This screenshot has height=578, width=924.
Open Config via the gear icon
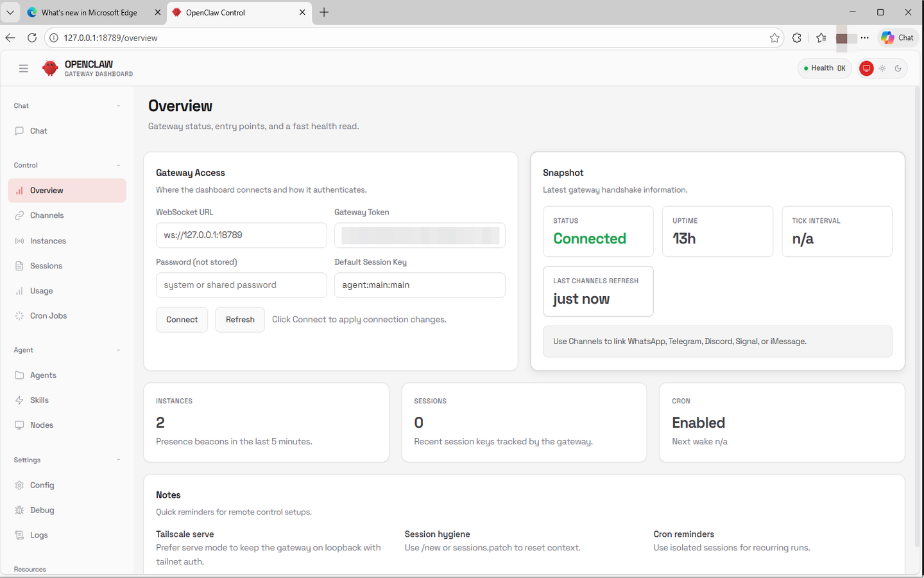tap(19, 485)
